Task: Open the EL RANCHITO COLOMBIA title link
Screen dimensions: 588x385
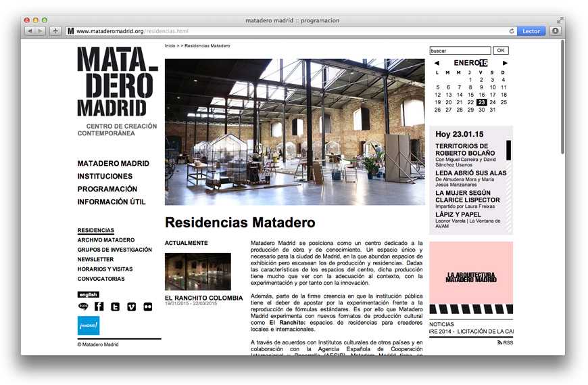Action: coord(204,298)
